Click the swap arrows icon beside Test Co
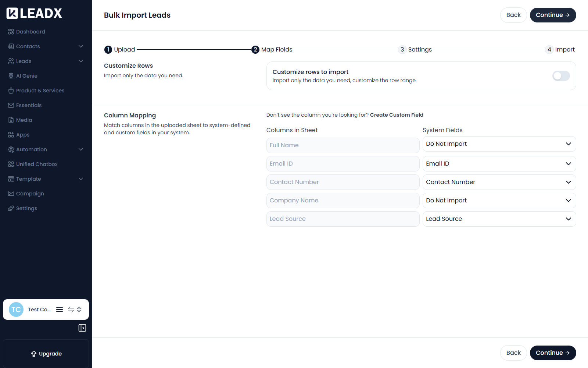588x368 pixels. pos(71,309)
